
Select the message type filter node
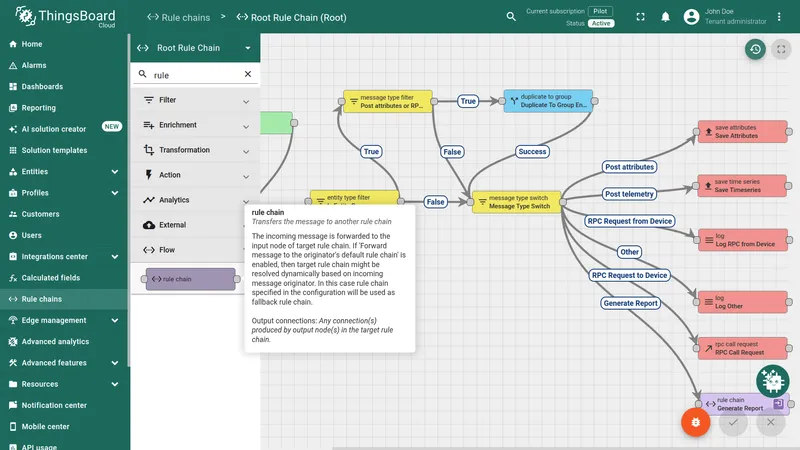(387, 101)
